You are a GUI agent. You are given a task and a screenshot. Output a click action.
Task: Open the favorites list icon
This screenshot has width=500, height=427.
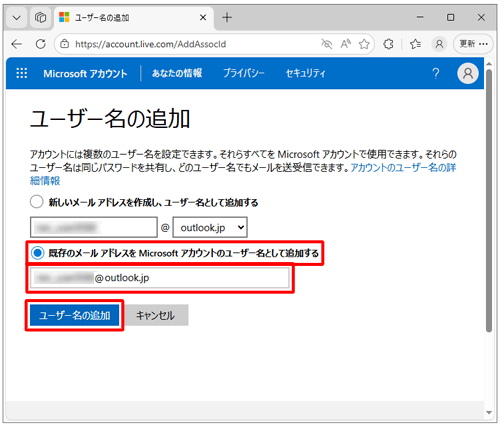[415, 44]
